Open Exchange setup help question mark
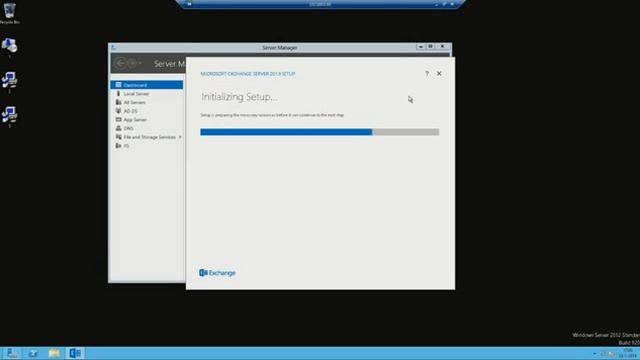Image resolution: width=640 pixels, height=360 pixels. [x=427, y=73]
